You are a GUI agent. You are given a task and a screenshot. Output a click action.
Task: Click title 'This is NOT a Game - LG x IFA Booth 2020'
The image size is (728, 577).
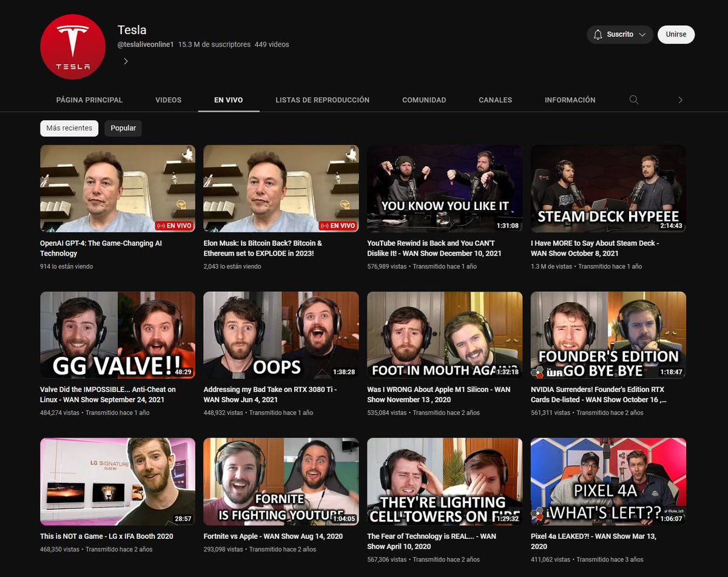click(x=107, y=536)
